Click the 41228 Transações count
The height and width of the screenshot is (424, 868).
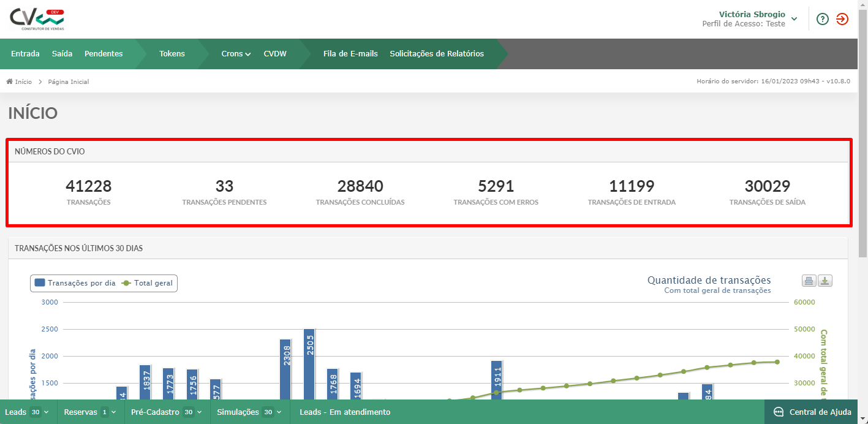point(89,186)
